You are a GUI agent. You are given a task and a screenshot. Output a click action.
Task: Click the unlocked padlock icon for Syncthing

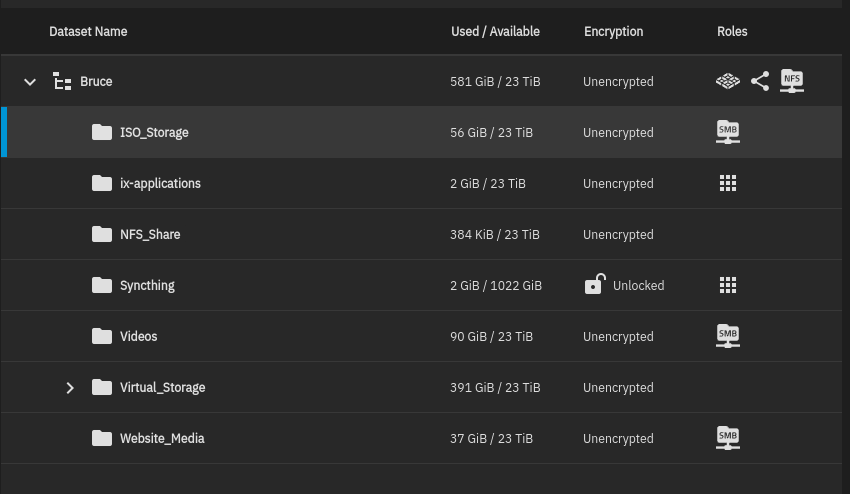pyautogui.click(x=595, y=284)
